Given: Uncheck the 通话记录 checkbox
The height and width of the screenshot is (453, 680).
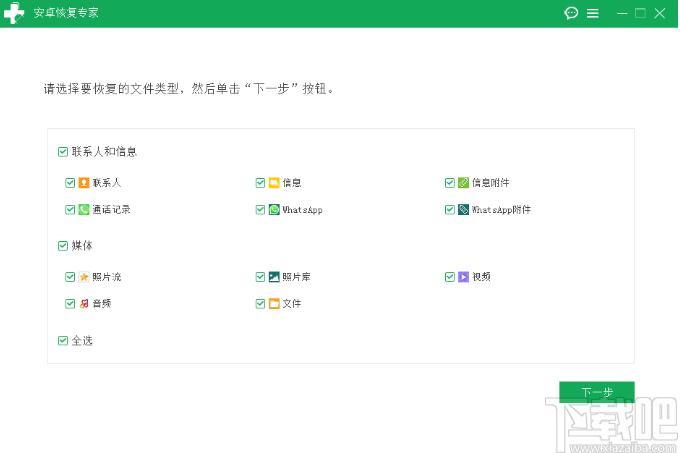Looking at the screenshot, I should tap(70, 209).
